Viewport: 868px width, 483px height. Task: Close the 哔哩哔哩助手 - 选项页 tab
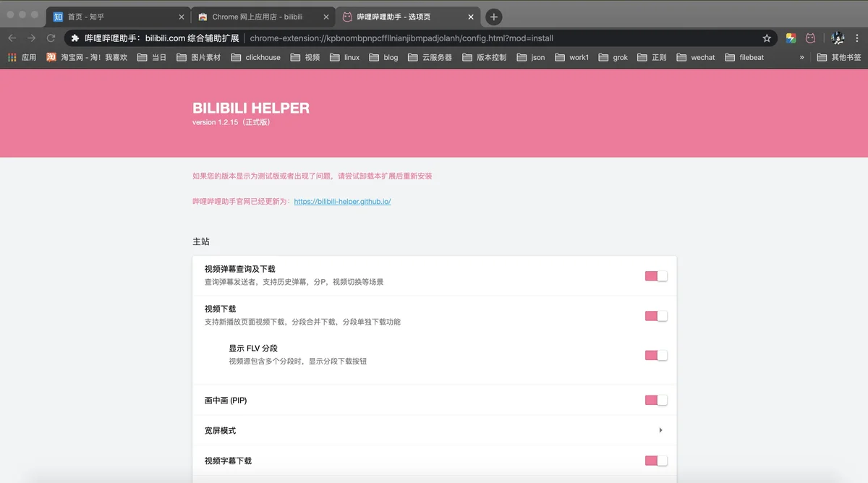click(x=471, y=17)
